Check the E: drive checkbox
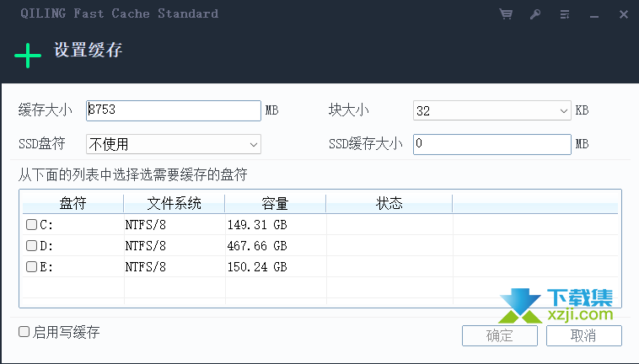The height and width of the screenshot is (364, 639). [x=31, y=267]
